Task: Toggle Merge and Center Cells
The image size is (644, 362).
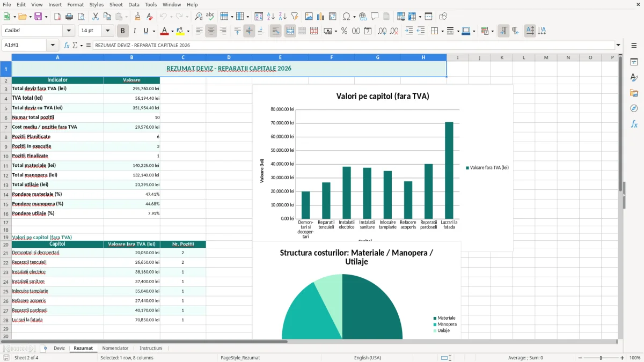Action: pos(290,31)
